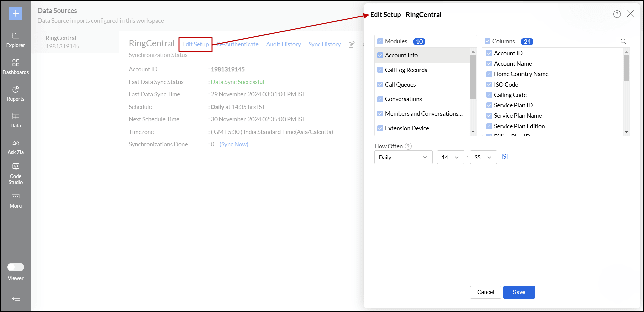Click the create new workspace plus icon
The height and width of the screenshot is (312, 644).
coord(15,14)
